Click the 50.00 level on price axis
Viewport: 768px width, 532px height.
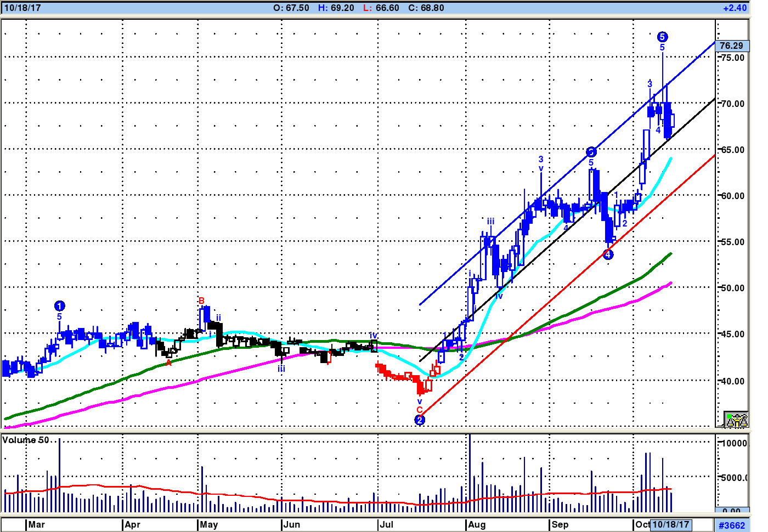(x=732, y=288)
